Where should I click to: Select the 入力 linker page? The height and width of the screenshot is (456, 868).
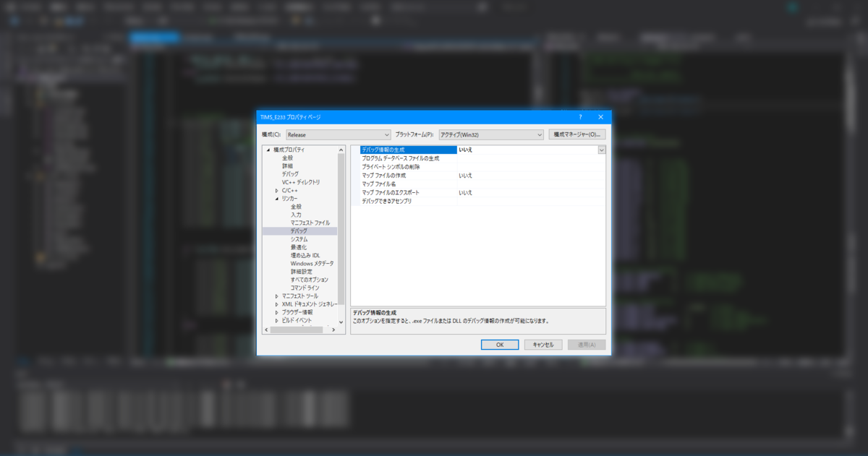click(x=296, y=215)
